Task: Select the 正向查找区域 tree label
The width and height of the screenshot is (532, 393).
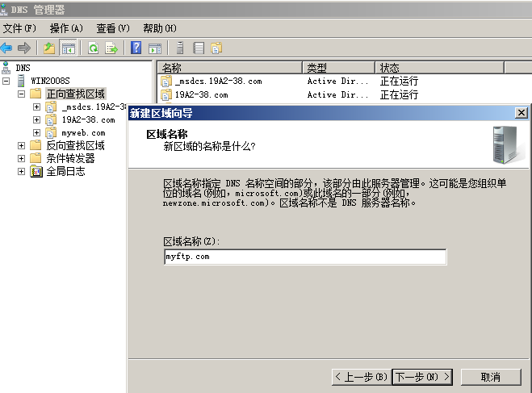Action: coord(76,94)
